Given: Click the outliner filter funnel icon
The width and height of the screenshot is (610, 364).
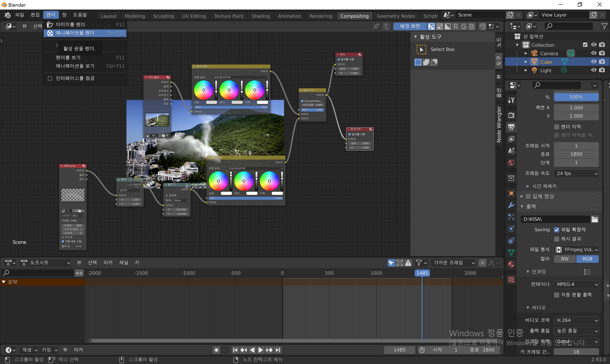Looking at the screenshot, I should (604, 26).
